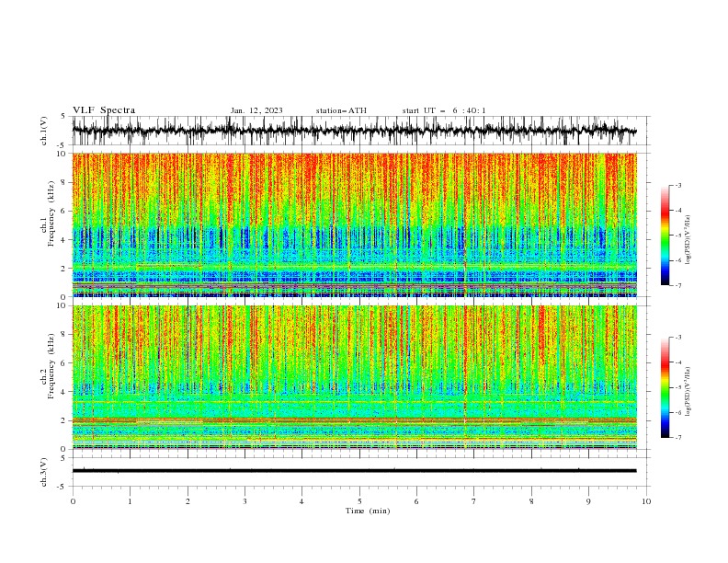
Task: Click the date 'Jan. 12, 2023'
Action: tap(256, 110)
